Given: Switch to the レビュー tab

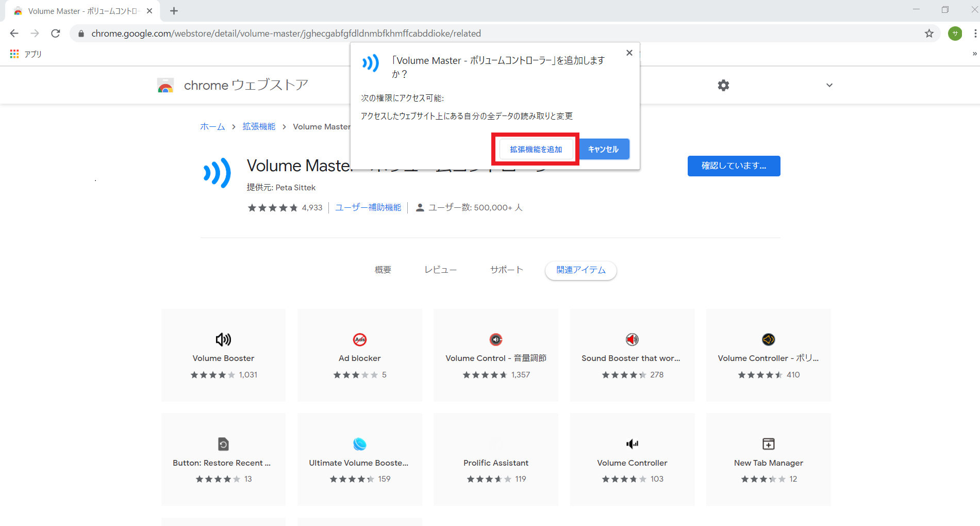Looking at the screenshot, I should (440, 269).
